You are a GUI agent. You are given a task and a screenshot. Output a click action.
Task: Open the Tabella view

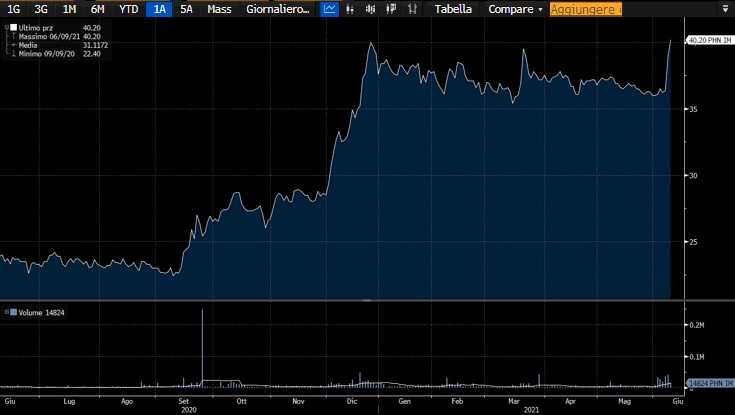453,9
